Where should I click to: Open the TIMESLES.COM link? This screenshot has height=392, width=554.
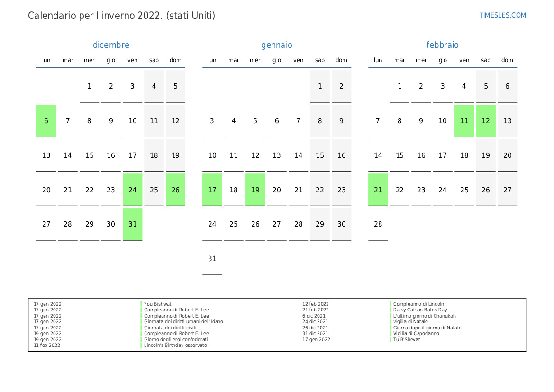tap(502, 15)
